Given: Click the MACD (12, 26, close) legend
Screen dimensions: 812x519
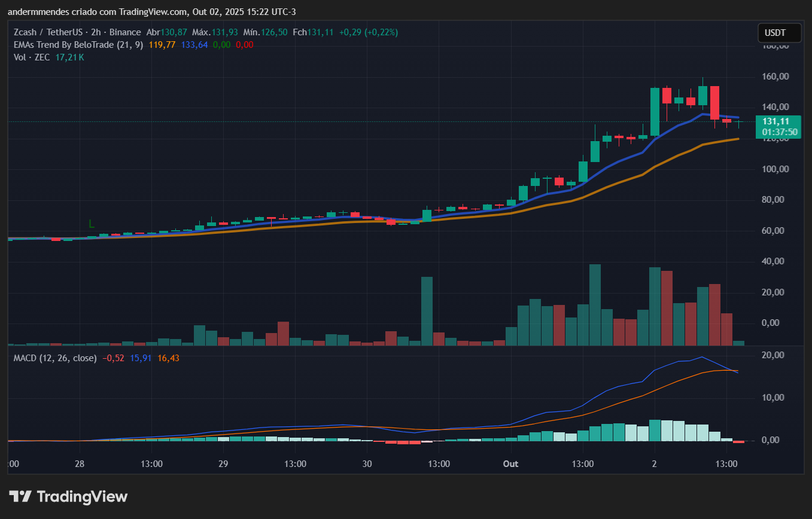Looking at the screenshot, I should tap(54, 358).
